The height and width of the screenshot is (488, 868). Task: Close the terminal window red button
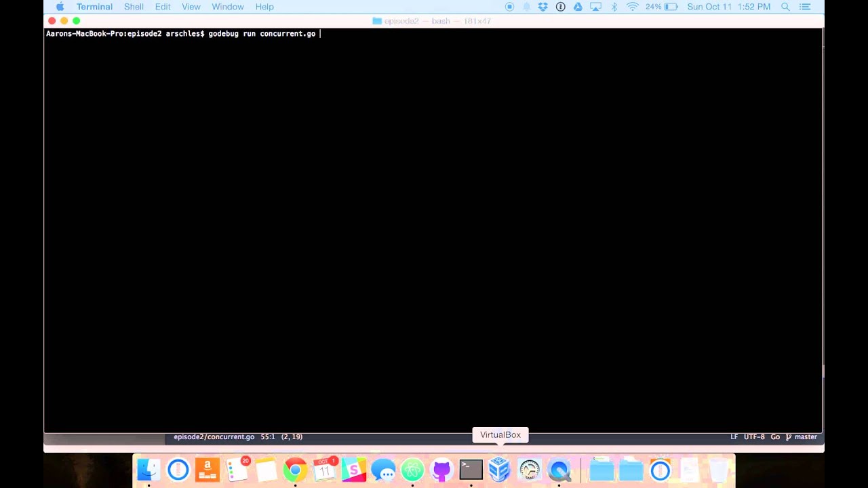pyautogui.click(x=52, y=21)
